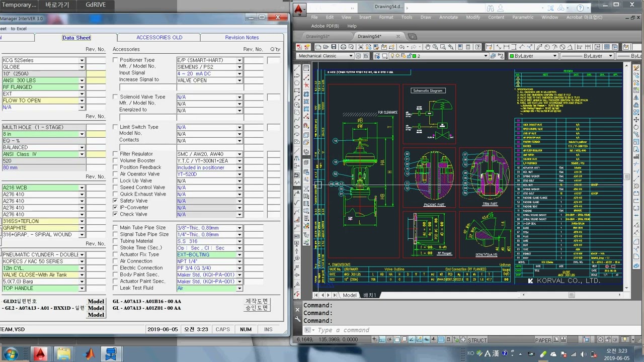Click the Save icon in AutoCAD toolbar
Viewport: 644px width, 362px height.
point(334,47)
